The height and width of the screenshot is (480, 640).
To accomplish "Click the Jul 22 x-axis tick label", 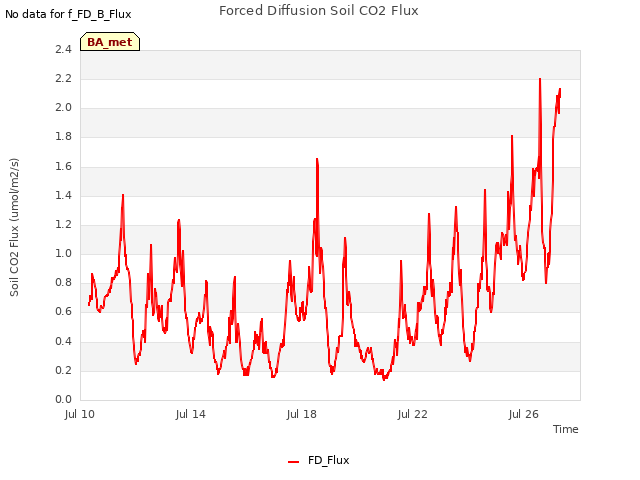I will (x=413, y=414).
